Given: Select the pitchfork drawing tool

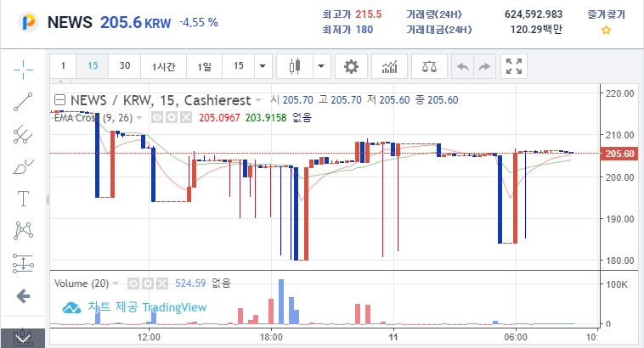Looking at the screenshot, I should 23,134.
